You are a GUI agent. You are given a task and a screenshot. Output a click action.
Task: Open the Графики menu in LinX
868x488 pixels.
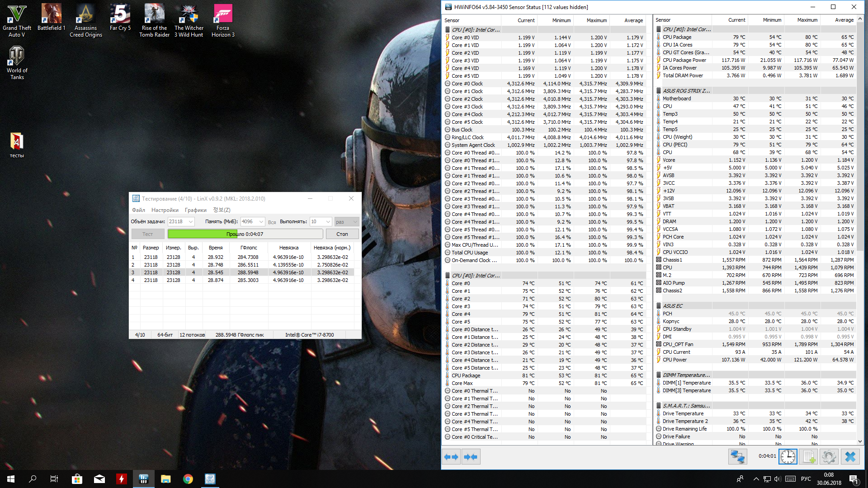[195, 210]
